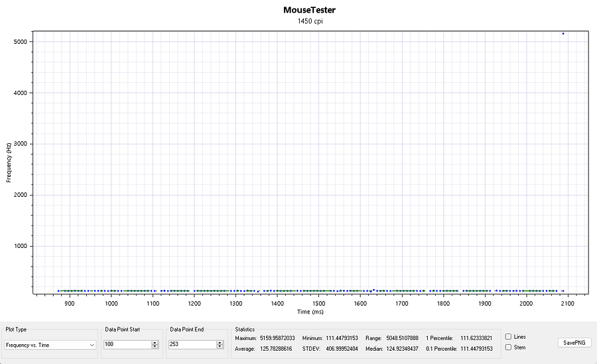Screen dimensions: 597x364
Task: Click the Range value 5048.5107888
Action: pos(402,338)
